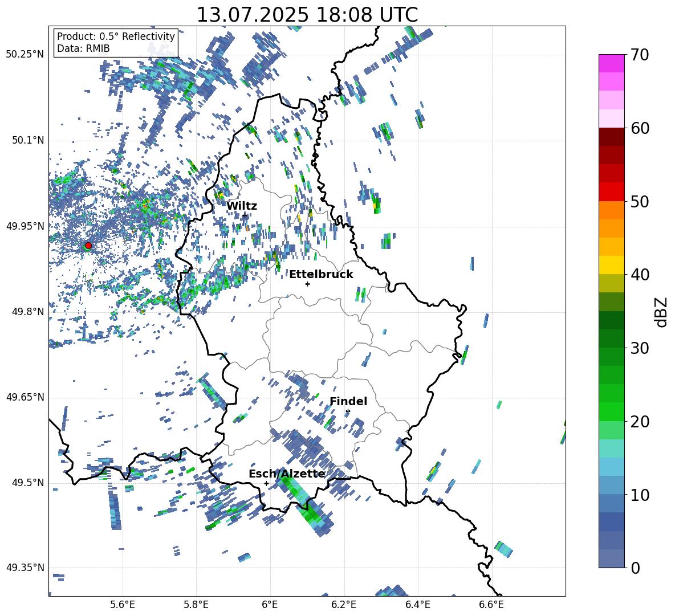Click the Wiltz station cross marker

pos(245,215)
